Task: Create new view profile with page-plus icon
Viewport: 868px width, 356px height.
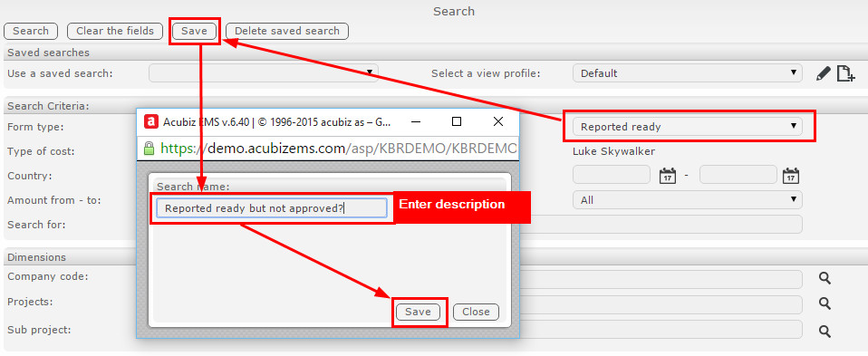Action: tap(846, 73)
